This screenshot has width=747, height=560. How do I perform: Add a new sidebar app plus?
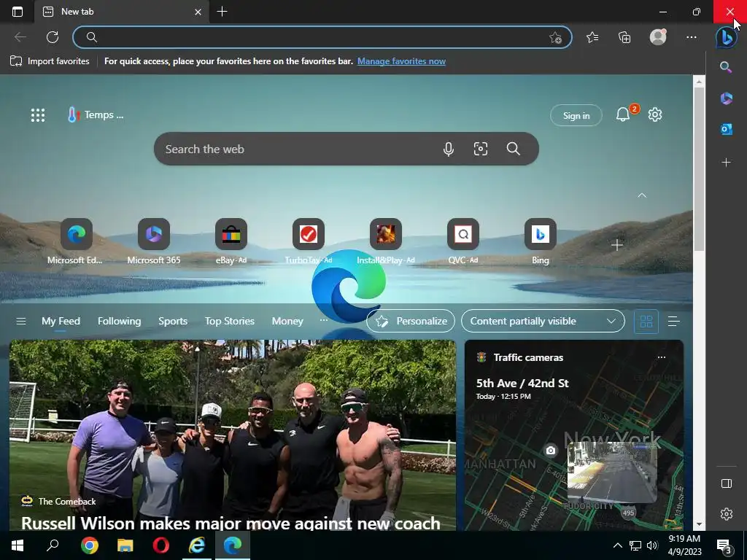click(726, 163)
